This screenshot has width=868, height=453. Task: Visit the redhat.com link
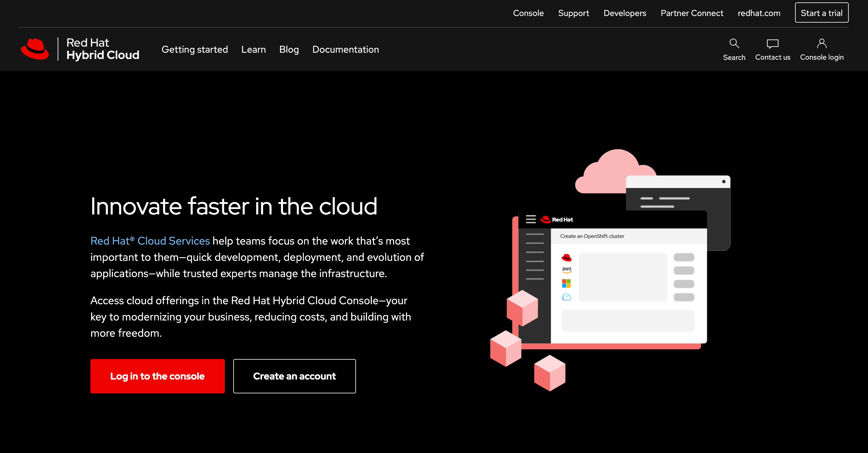(759, 13)
